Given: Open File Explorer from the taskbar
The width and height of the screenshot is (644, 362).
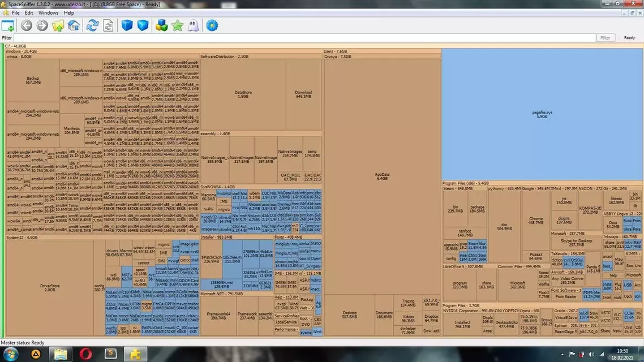Looking at the screenshot, I should tap(61, 354).
